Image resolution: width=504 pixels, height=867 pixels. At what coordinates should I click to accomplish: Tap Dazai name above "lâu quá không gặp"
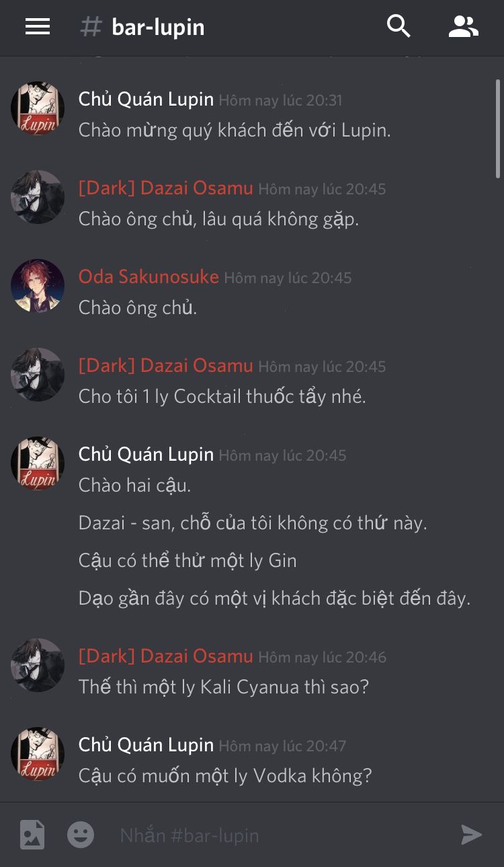[166, 188]
